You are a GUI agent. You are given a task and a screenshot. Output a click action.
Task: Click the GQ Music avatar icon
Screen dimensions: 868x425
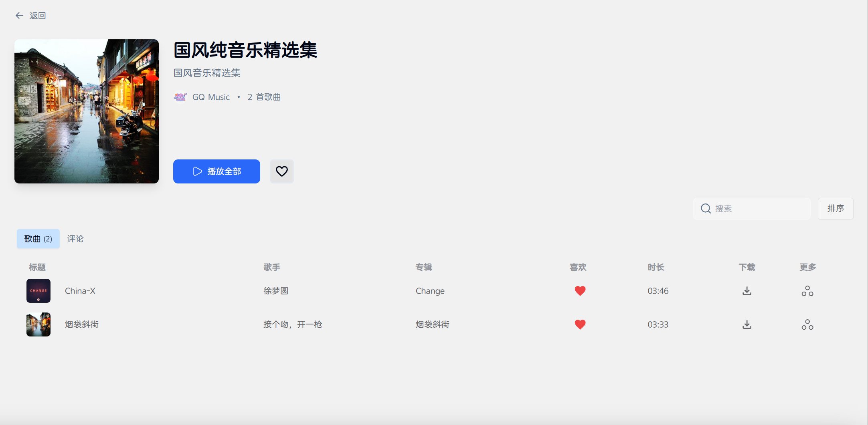click(180, 97)
